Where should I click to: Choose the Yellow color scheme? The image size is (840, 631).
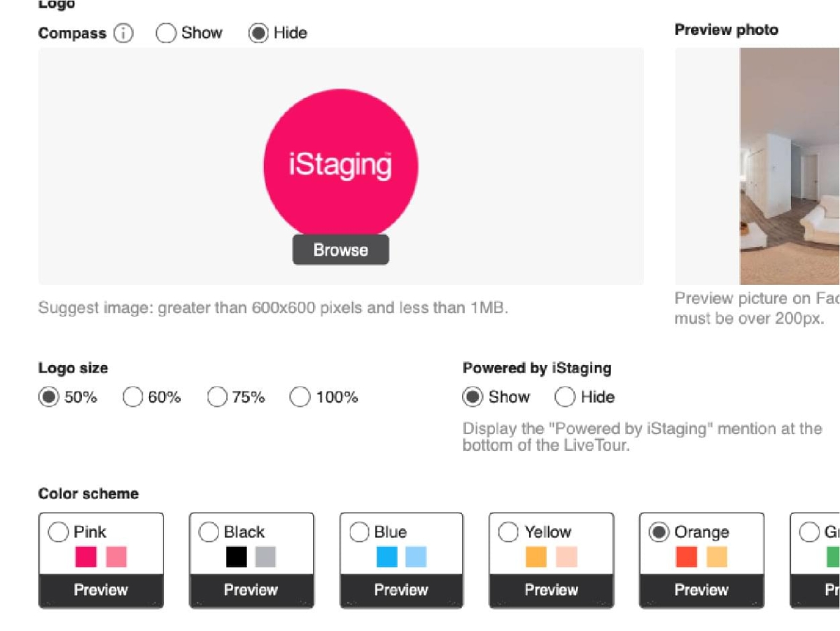tap(509, 532)
